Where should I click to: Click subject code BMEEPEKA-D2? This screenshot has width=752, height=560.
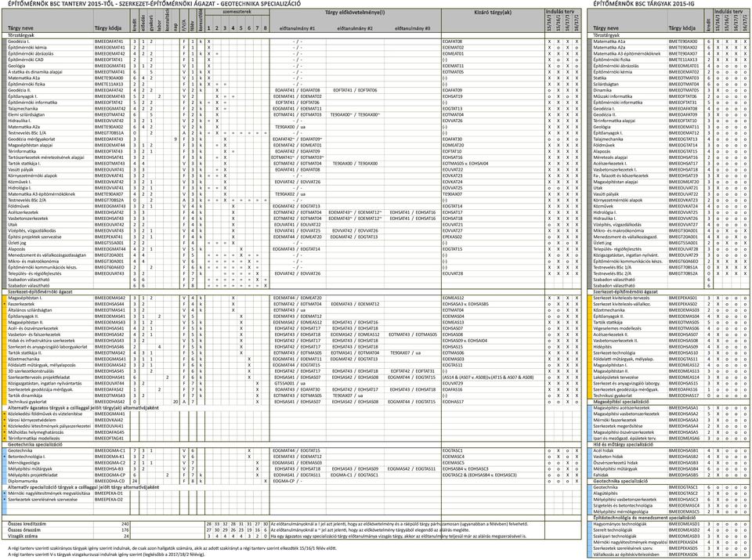tap(108, 500)
